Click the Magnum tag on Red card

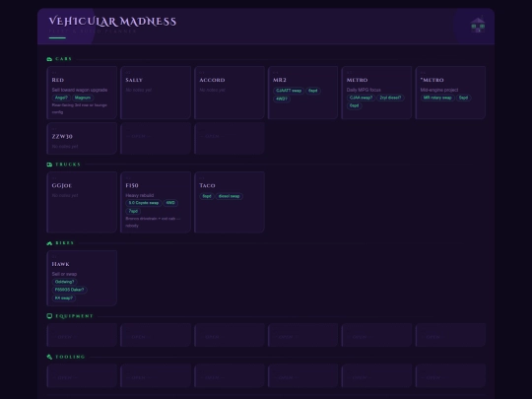click(x=83, y=98)
